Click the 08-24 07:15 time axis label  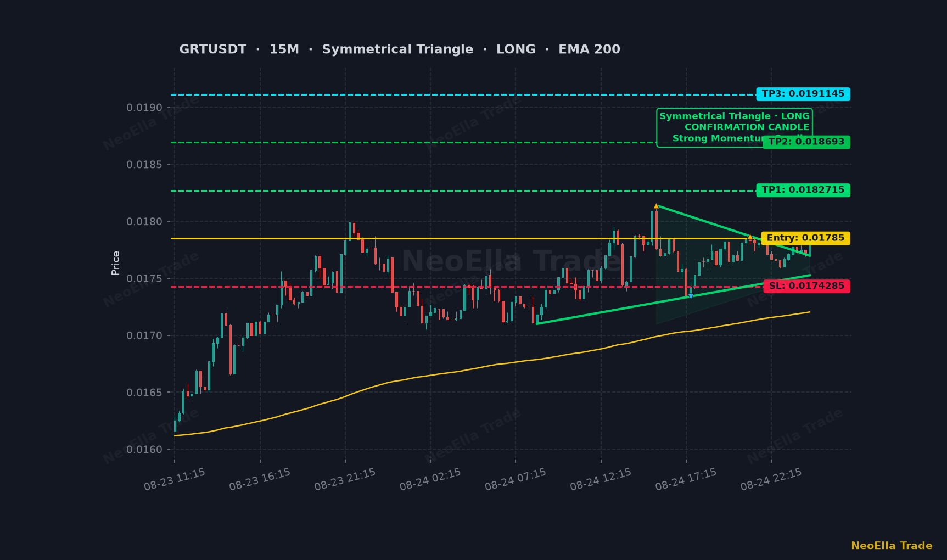click(x=515, y=479)
